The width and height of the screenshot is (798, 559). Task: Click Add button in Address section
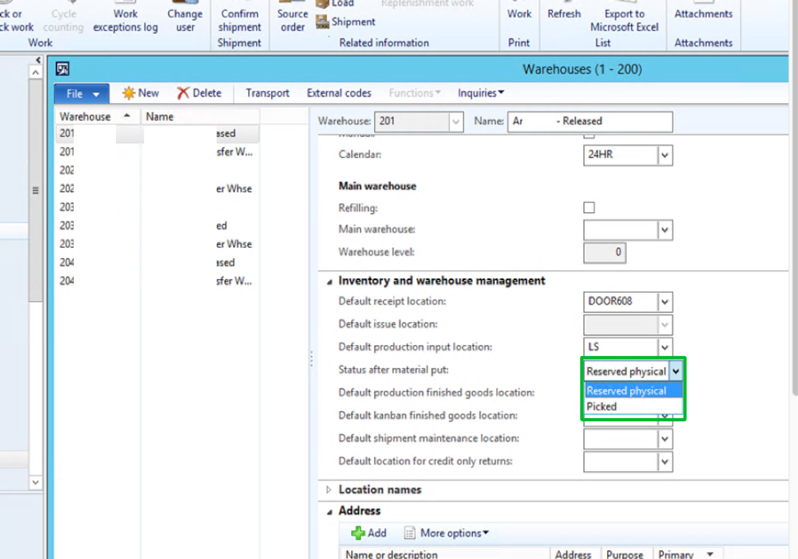pyautogui.click(x=369, y=533)
